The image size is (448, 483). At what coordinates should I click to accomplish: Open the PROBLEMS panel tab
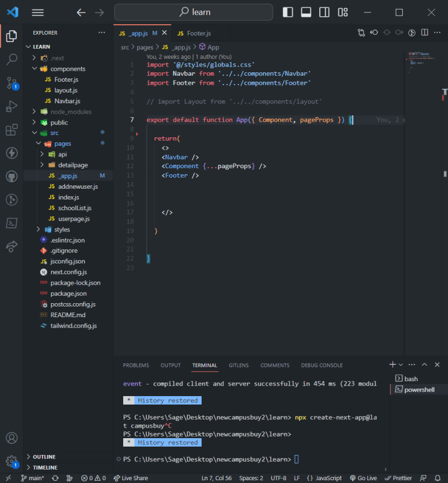pyautogui.click(x=136, y=365)
